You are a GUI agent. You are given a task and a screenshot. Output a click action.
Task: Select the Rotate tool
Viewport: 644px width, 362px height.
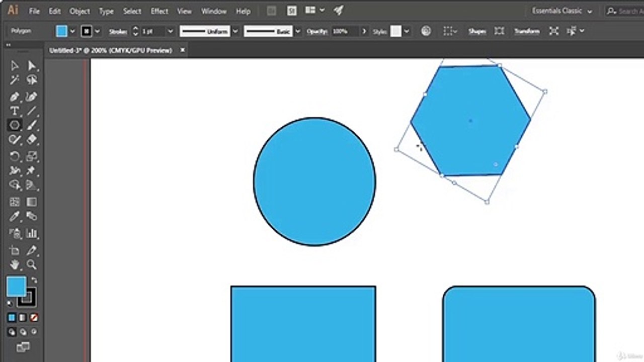15,156
